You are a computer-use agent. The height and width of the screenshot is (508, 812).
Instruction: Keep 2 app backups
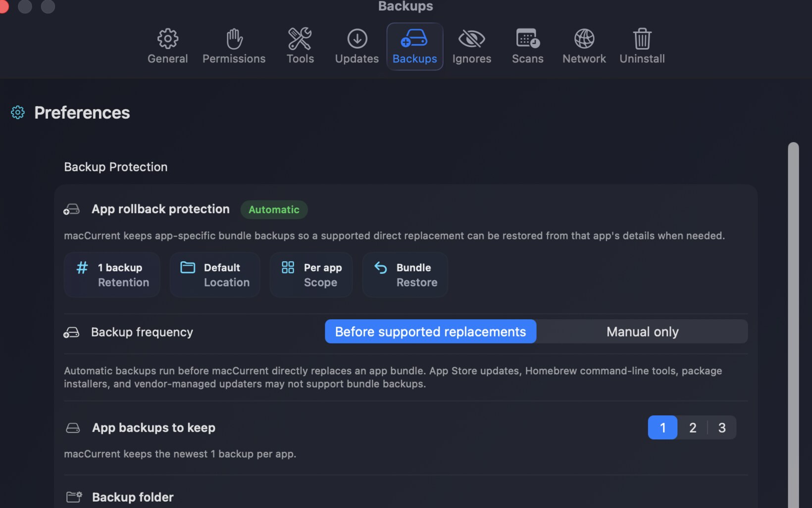[692, 427]
